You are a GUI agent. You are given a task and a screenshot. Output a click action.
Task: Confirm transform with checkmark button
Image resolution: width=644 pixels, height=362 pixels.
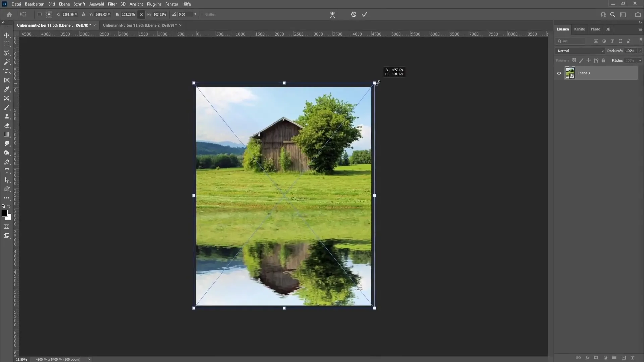tap(365, 14)
